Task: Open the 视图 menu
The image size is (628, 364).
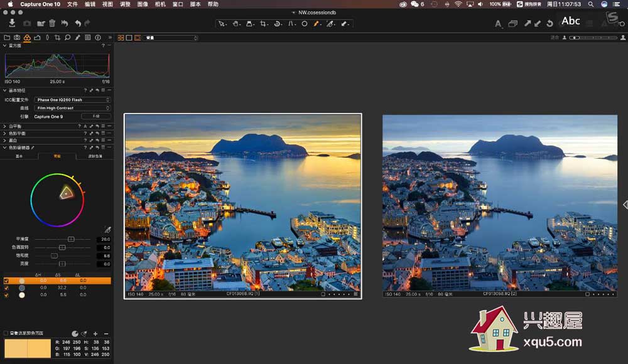Action: (x=108, y=4)
